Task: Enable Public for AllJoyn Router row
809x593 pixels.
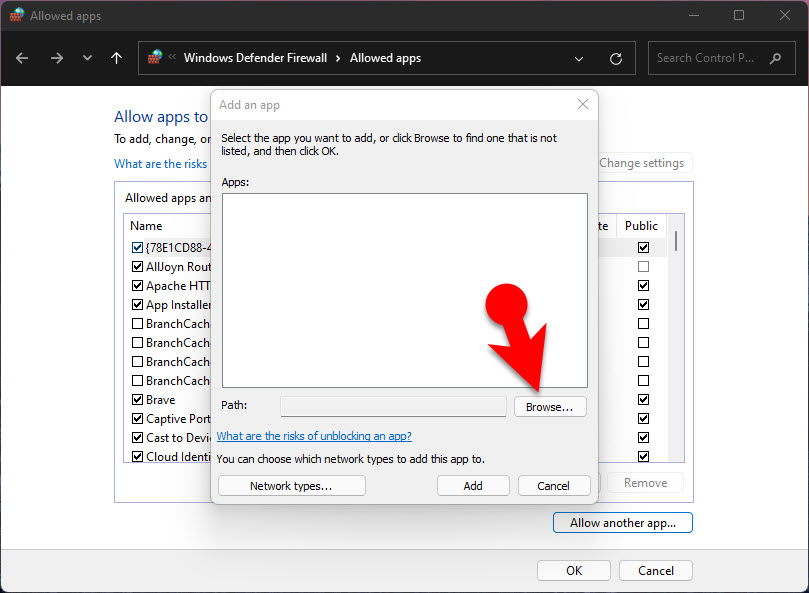Action: (643, 267)
